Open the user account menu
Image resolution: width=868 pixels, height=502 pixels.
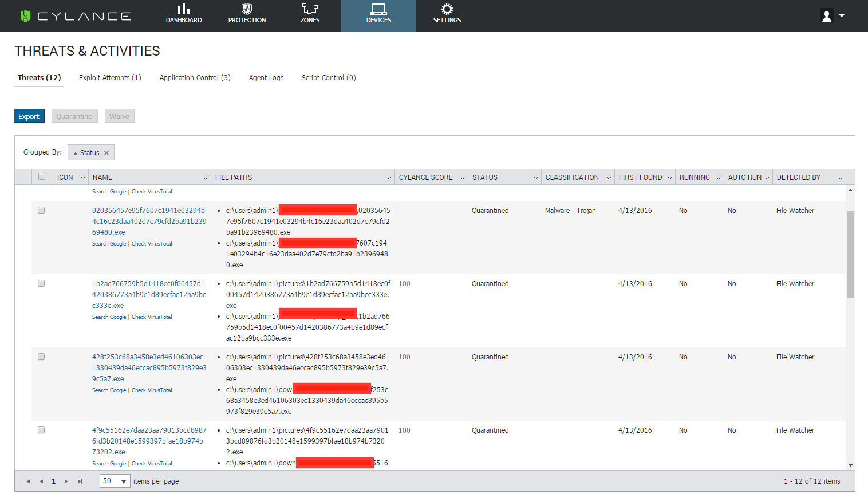click(x=833, y=16)
